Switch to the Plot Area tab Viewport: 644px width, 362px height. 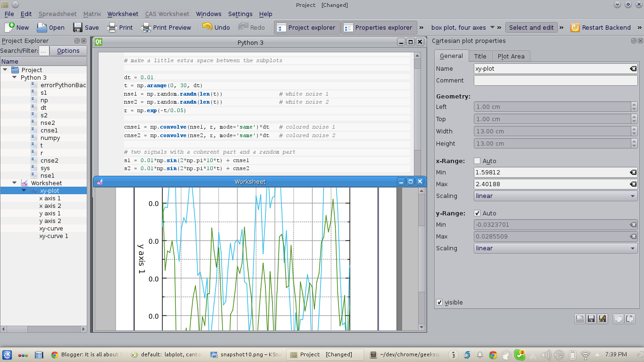click(x=511, y=56)
